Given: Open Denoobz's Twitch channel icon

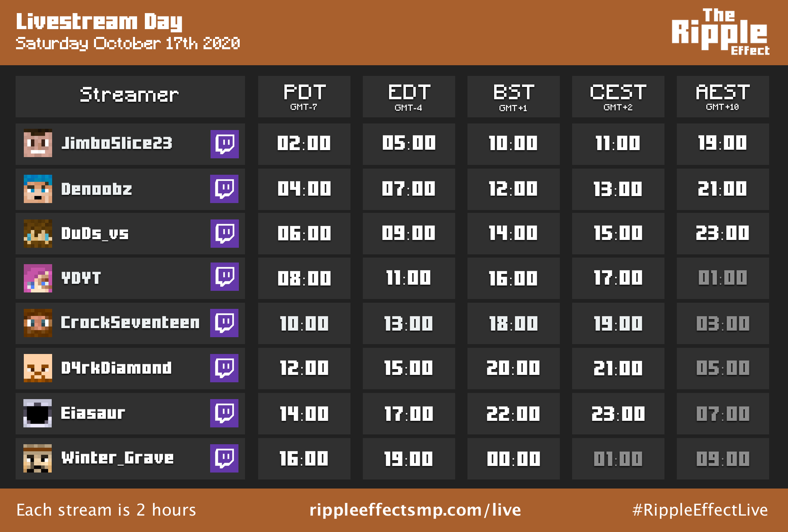Looking at the screenshot, I should [224, 189].
